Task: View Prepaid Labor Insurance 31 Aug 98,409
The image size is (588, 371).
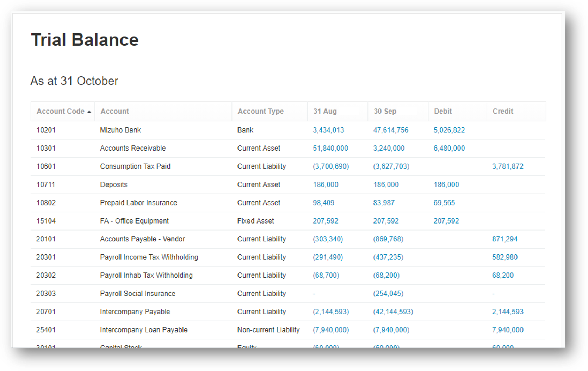Action: (323, 202)
